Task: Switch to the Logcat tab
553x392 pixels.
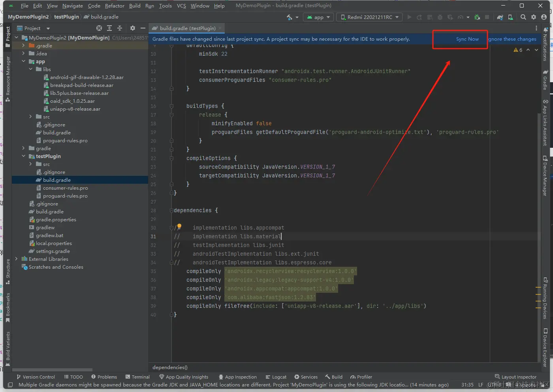Action: click(276, 377)
